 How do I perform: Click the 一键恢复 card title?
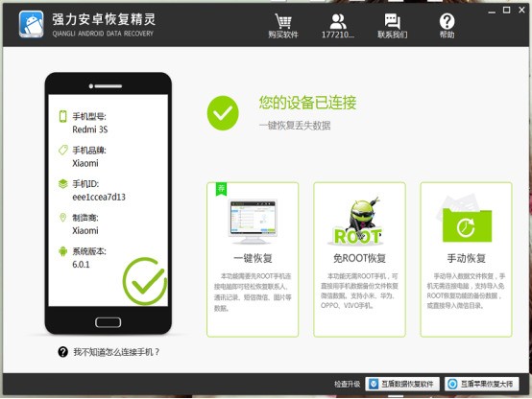pyautogui.click(x=253, y=258)
